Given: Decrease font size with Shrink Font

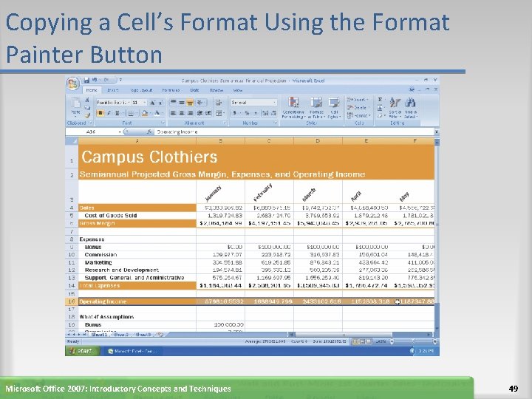Looking at the screenshot, I should [x=160, y=103].
